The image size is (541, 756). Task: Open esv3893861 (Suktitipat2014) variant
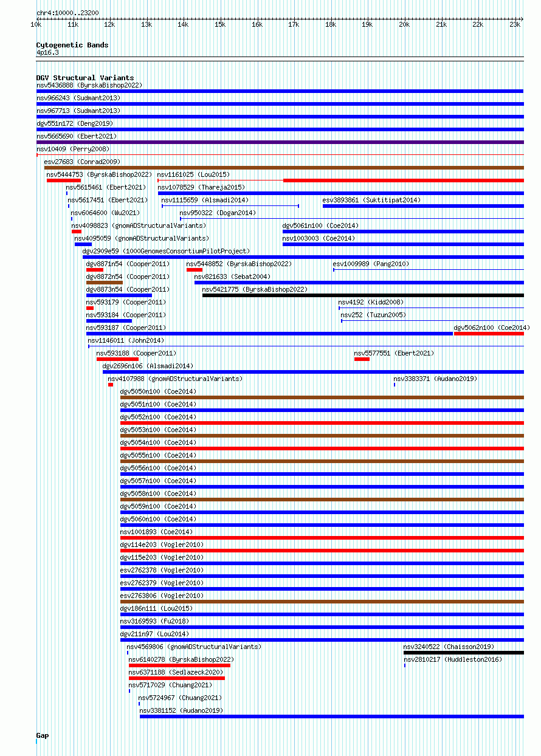(x=371, y=200)
